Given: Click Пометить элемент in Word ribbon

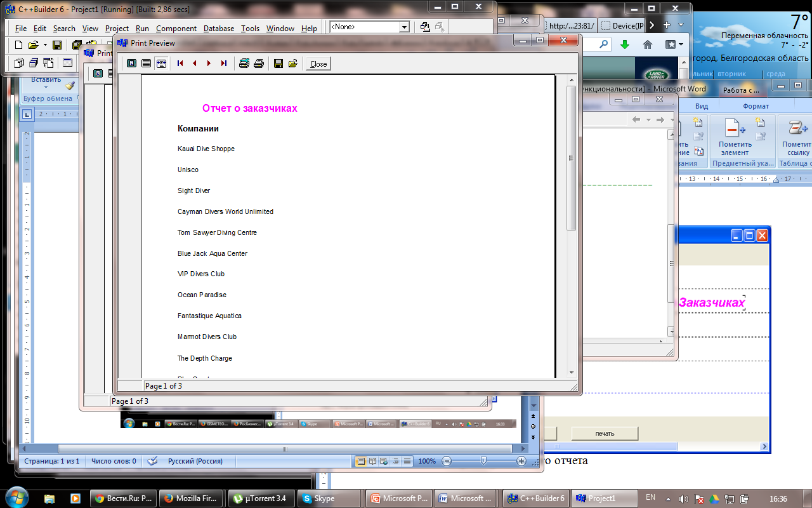Looking at the screenshot, I should tap(735, 137).
